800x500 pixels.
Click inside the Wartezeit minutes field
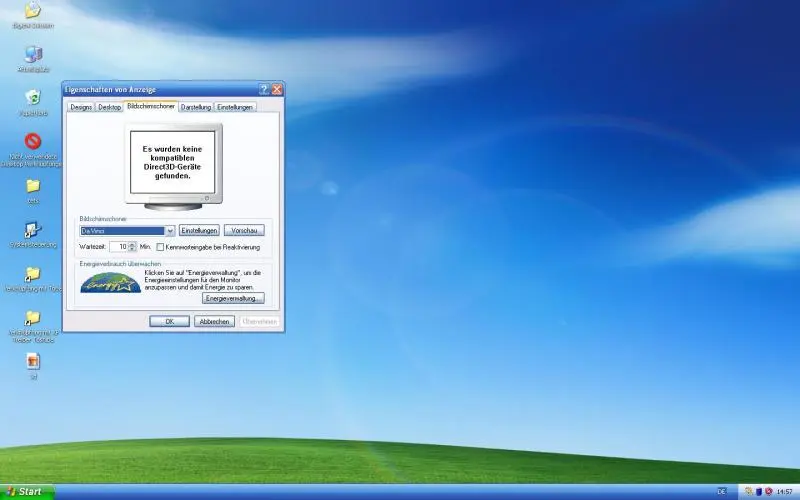click(x=118, y=246)
